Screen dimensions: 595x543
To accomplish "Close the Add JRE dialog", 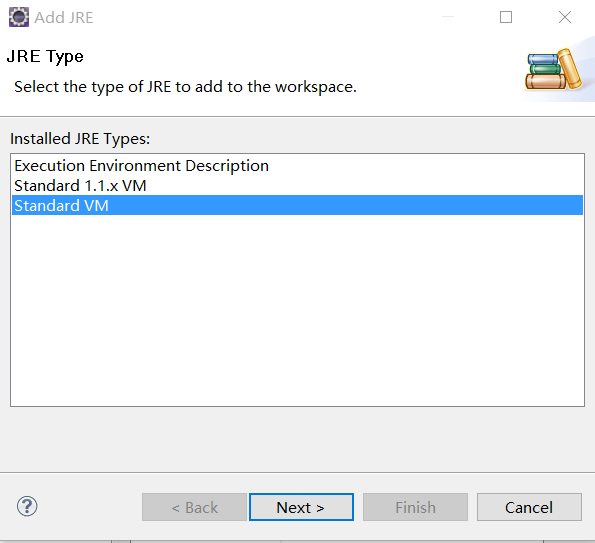I will click(x=565, y=17).
